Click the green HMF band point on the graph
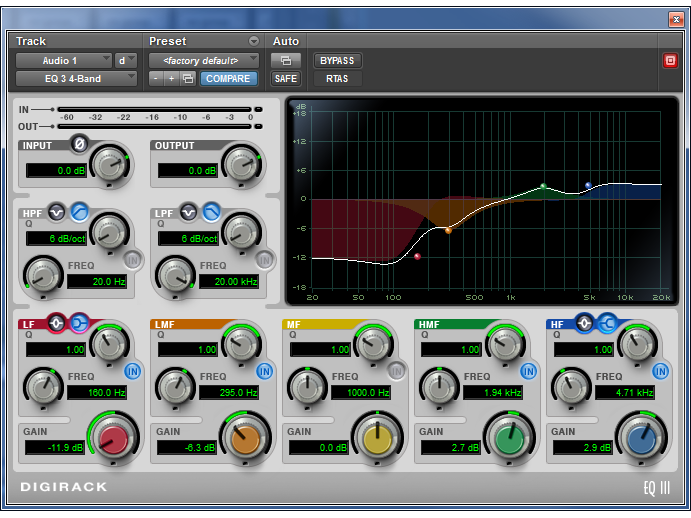The image size is (691, 518). (x=543, y=186)
